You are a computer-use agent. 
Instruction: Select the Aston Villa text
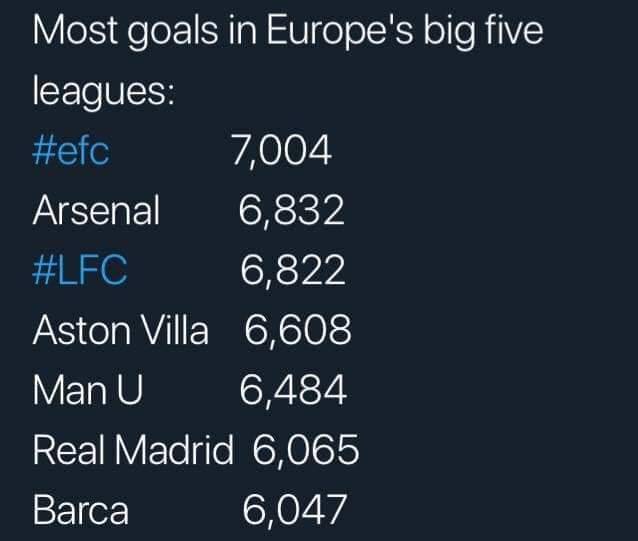(120, 331)
